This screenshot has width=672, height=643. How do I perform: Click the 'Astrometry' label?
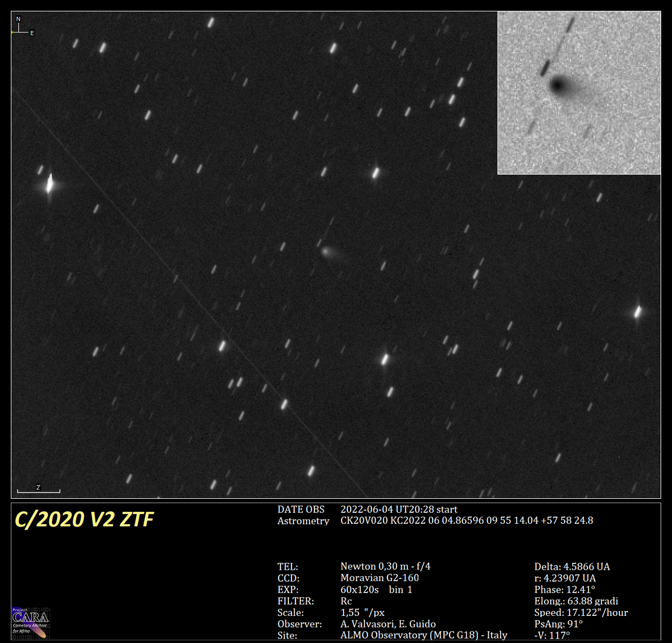[303, 521]
